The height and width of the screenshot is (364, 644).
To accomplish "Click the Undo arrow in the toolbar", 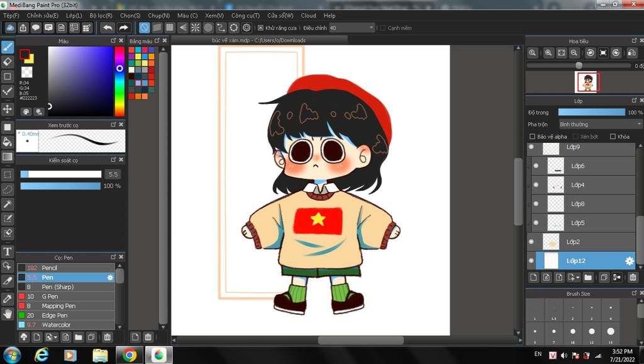I will [108, 28].
